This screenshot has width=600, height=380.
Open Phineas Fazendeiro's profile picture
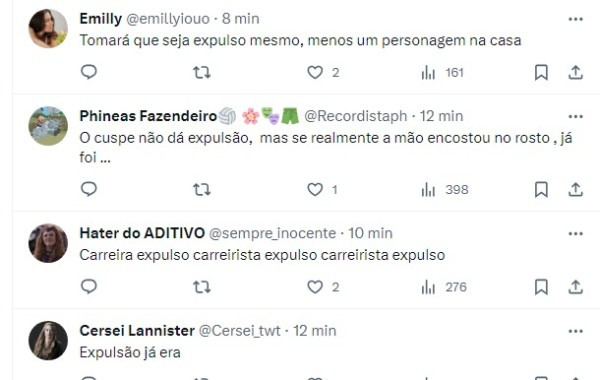click(48, 126)
